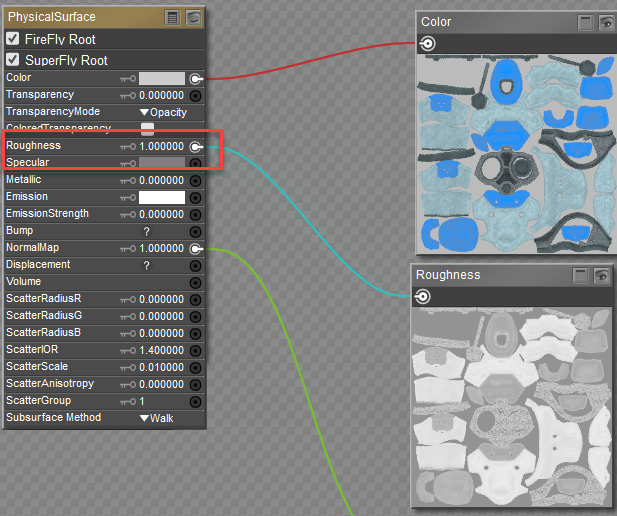Click the animation key icon beside Transparency

[x=127, y=95]
